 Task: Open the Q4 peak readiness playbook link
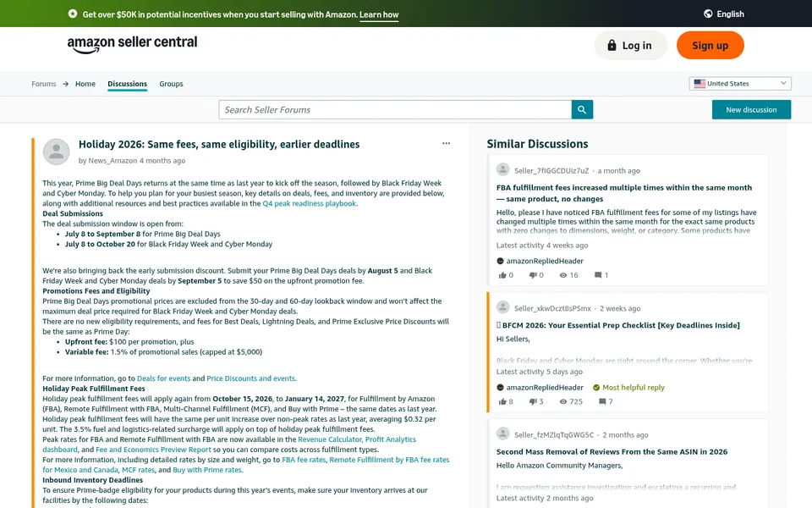[310, 204]
